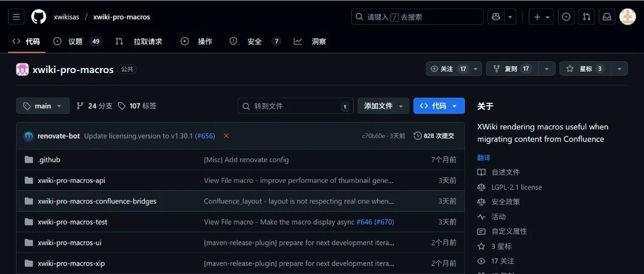Switch to the 议题 tab

click(x=77, y=41)
